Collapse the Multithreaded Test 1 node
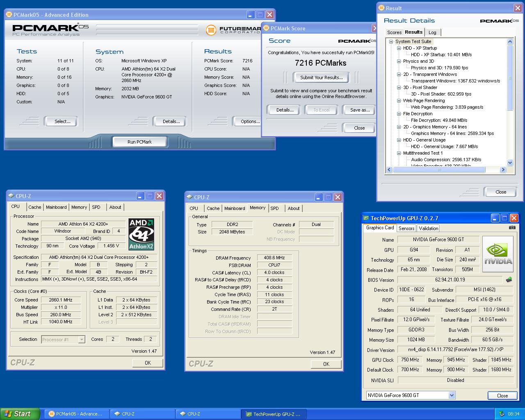525x420 pixels. (x=399, y=153)
